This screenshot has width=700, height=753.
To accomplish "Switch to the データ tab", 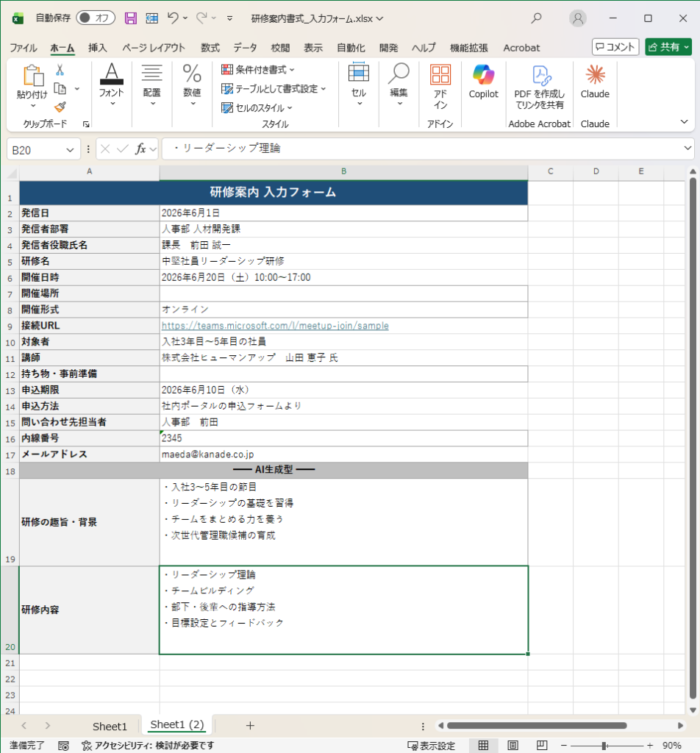I will (245, 48).
